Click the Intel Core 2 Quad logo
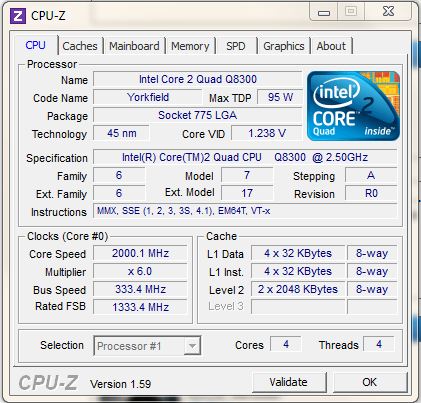Viewport: 421px width, 403px height. click(353, 106)
